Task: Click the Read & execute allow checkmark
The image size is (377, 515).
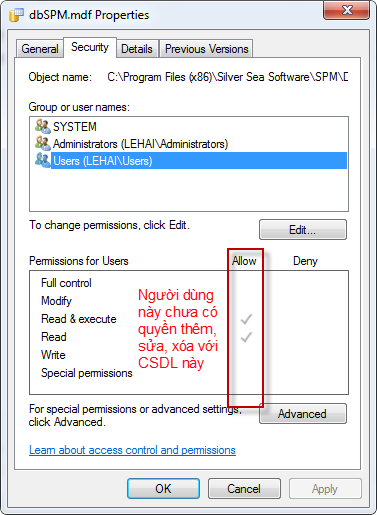Action: point(246,319)
